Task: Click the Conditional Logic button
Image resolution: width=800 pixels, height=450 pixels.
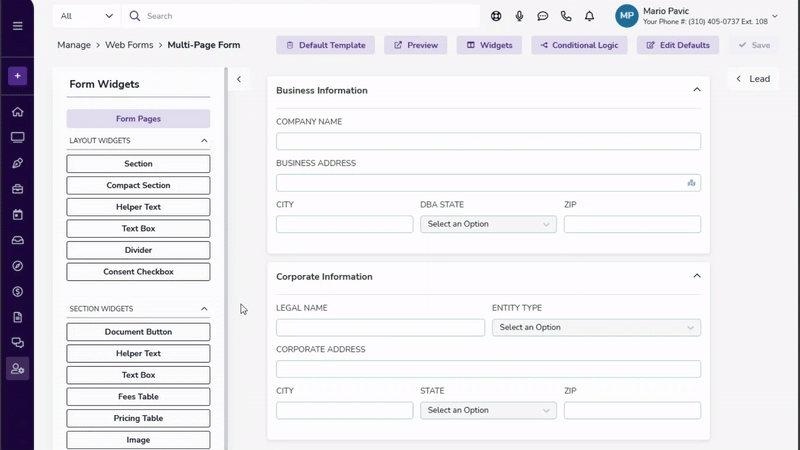Action: coord(580,45)
